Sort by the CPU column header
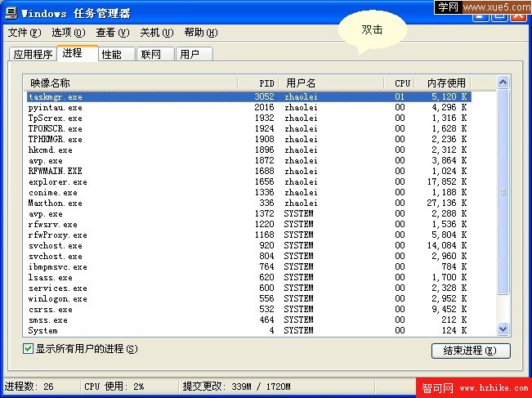The width and height of the screenshot is (532, 398). (399, 83)
